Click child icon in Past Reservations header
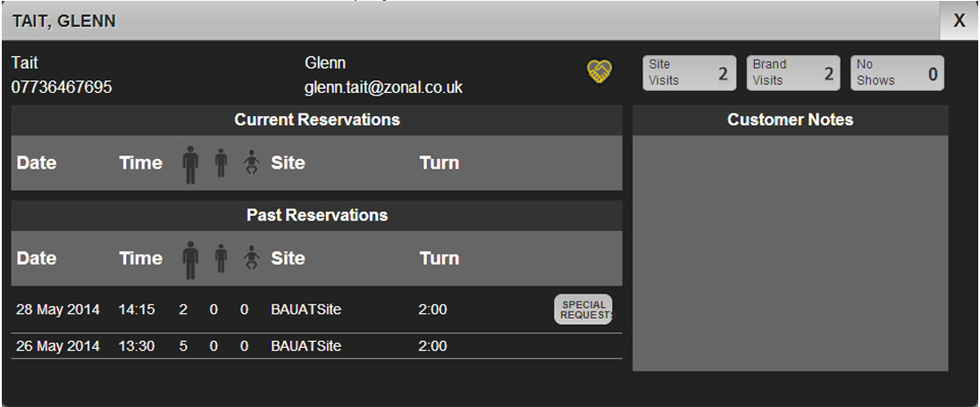The image size is (980, 407). pyautogui.click(x=222, y=259)
